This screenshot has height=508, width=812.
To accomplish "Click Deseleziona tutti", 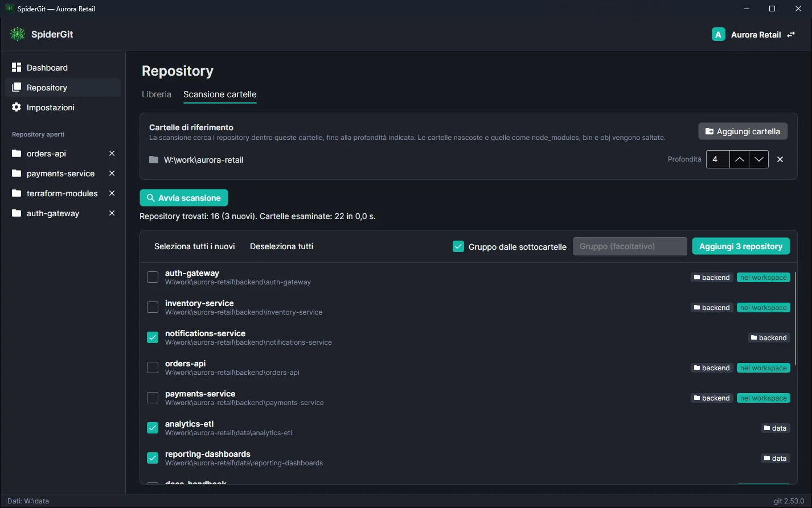I will 282,246.
